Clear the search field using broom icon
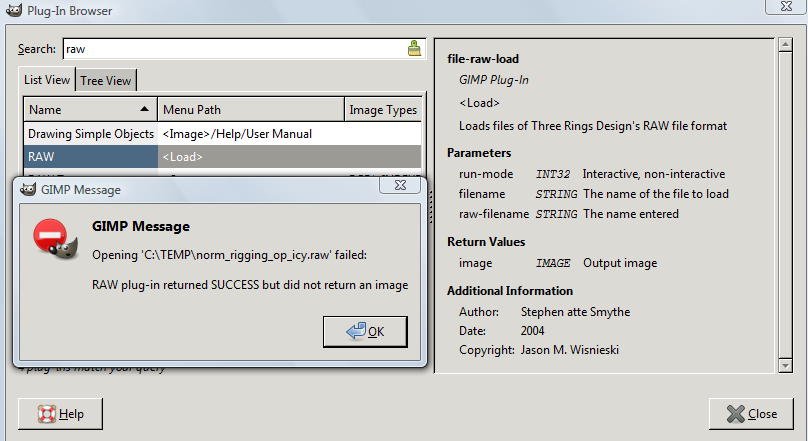The height and width of the screenshot is (441, 808). coord(414,48)
